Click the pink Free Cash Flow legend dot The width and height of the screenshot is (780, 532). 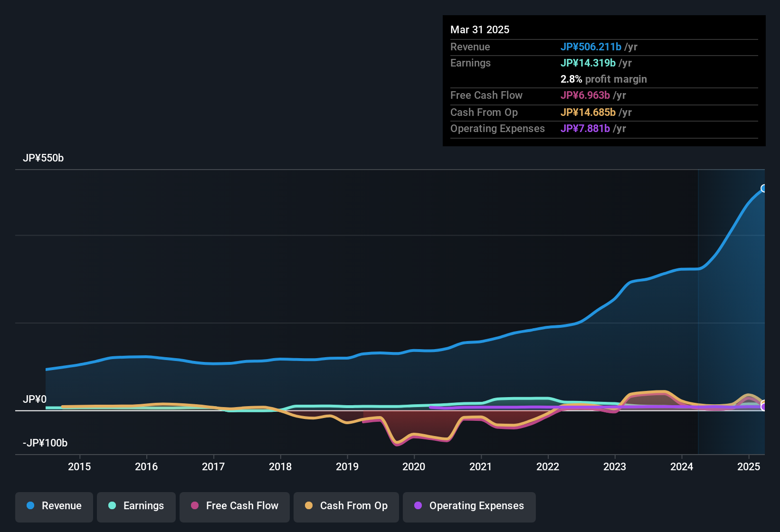tap(194, 506)
